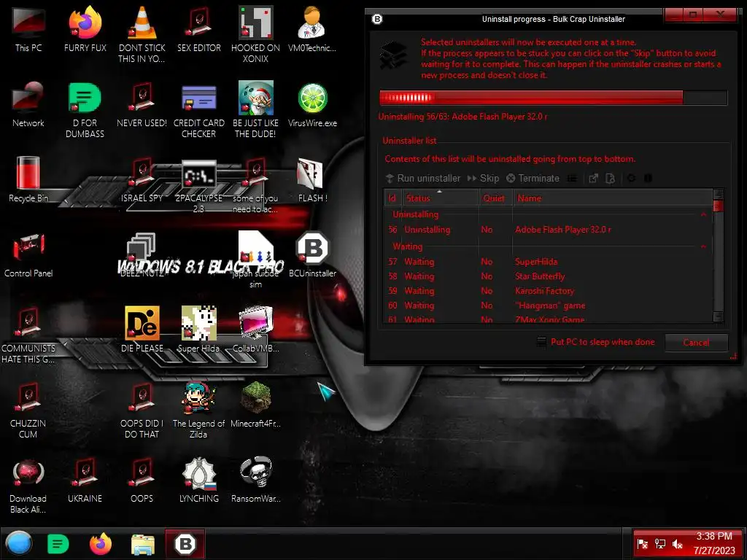Image resolution: width=747 pixels, height=560 pixels.
Task: Select the VM0Technic desktop icon
Action: 312,29
